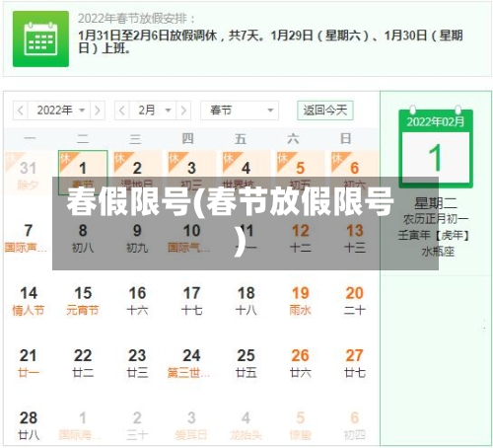Select February 17 十七 cell
The height and width of the screenshot is (448, 493).
[191, 301]
